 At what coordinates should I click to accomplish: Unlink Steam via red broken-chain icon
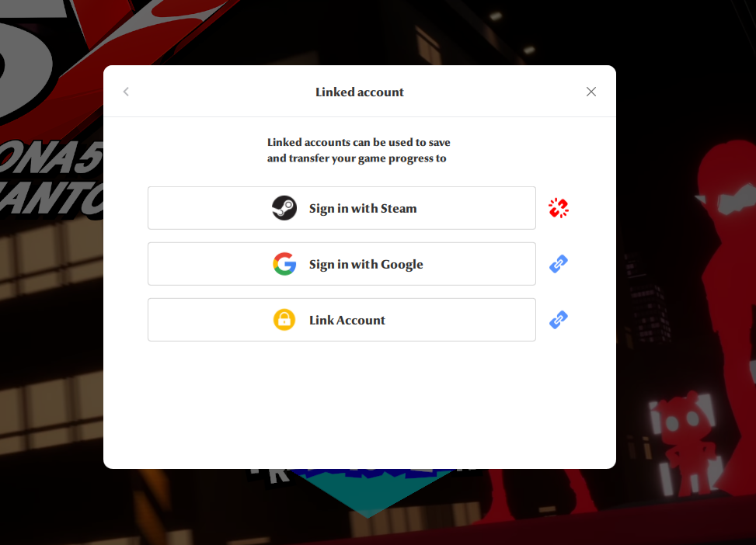(559, 208)
